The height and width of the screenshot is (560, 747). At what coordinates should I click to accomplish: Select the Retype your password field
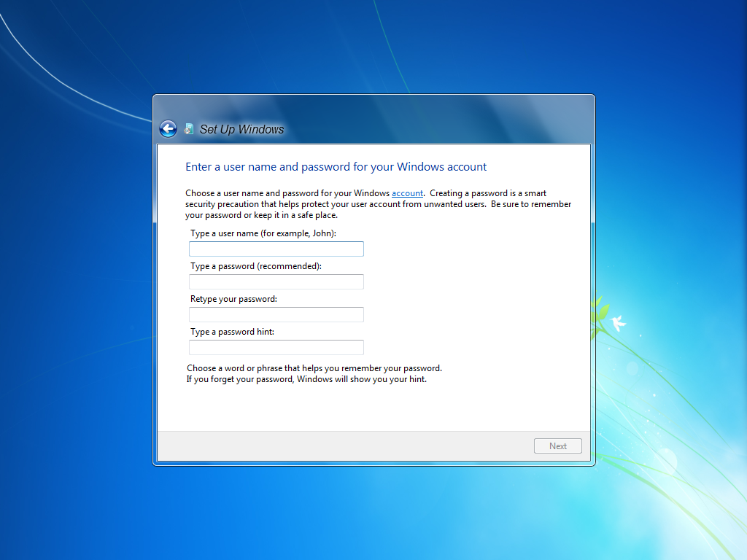click(276, 315)
